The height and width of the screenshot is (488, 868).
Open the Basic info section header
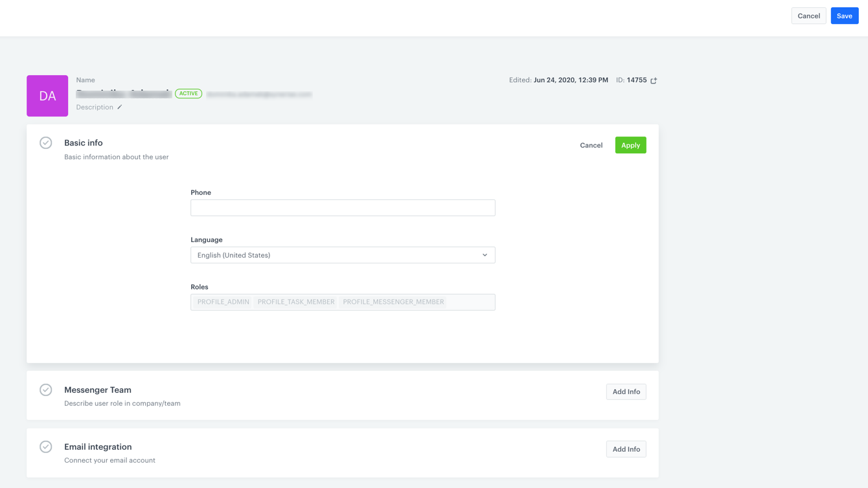[x=84, y=142]
